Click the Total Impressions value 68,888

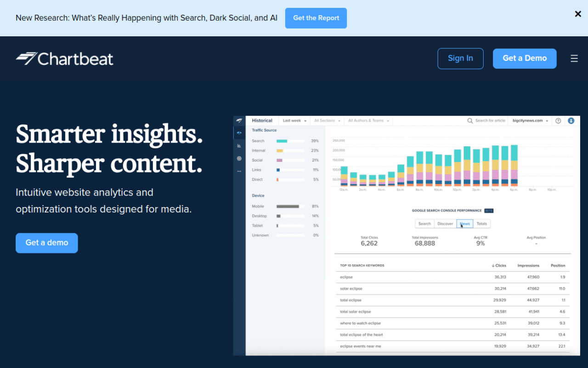point(424,243)
